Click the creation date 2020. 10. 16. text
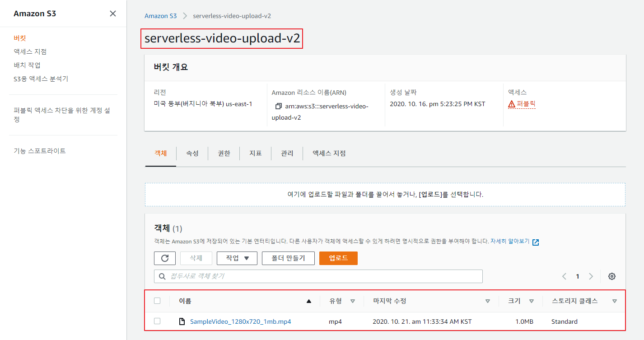This screenshot has width=644, height=340. point(438,104)
